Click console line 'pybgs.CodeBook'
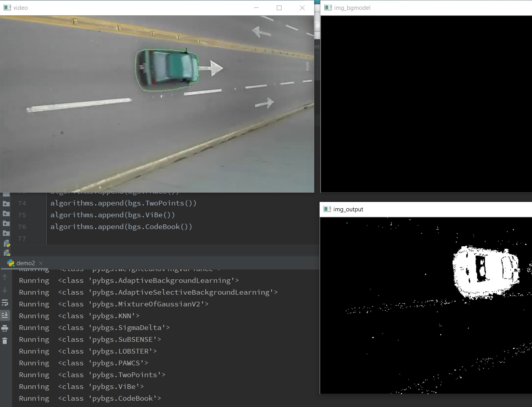532x407 pixels. click(x=90, y=398)
